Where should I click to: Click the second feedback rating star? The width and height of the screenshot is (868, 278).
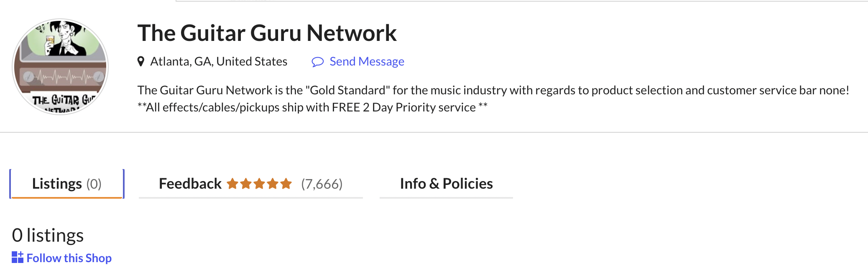click(246, 184)
